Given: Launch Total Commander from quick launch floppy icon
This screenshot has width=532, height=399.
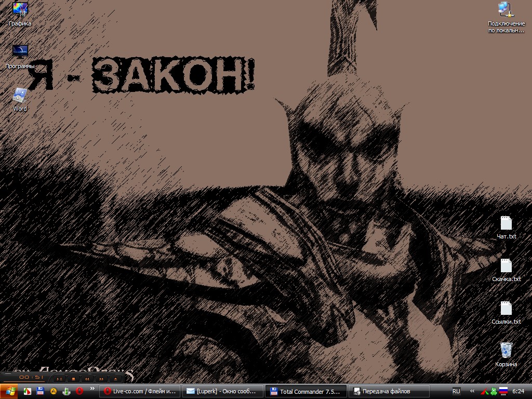Looking at the screenshot, I should pyautogui.click(x=40, y=391).
